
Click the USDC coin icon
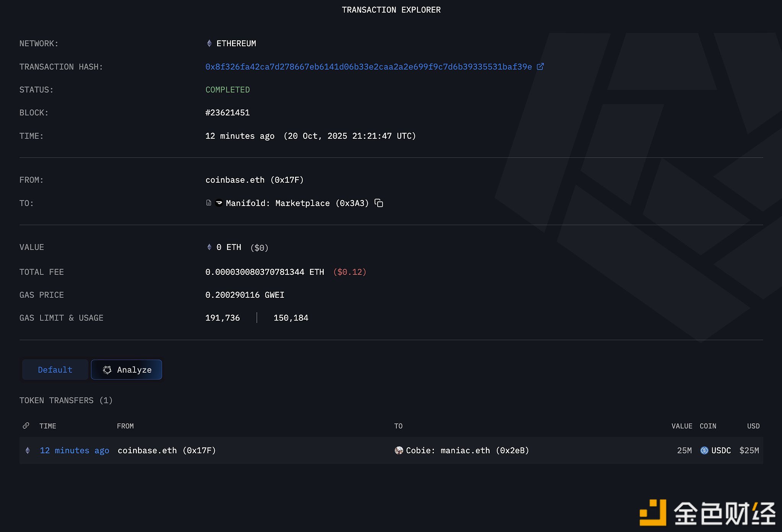(704, 451)
